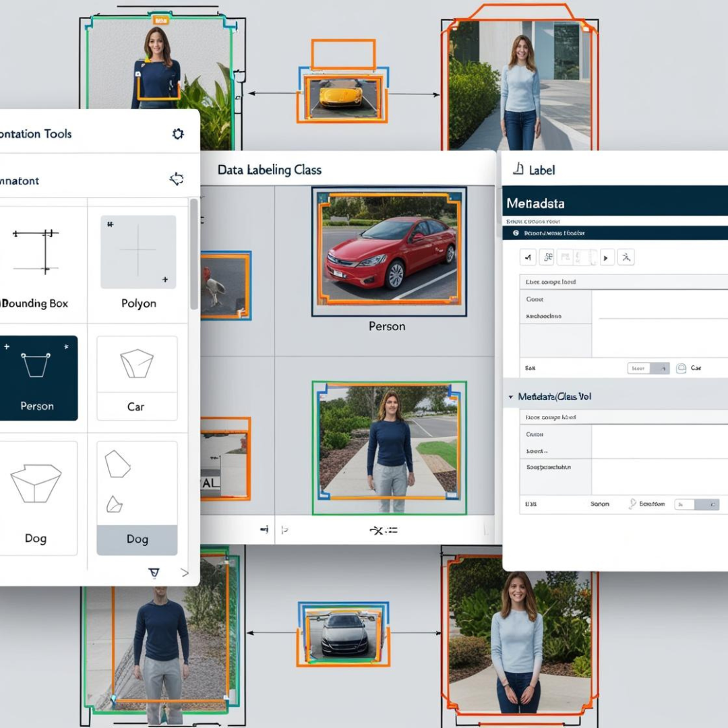The image size is (728, 728).
Task: Expand next page arrow in tools panel
Action: point(185,573)
